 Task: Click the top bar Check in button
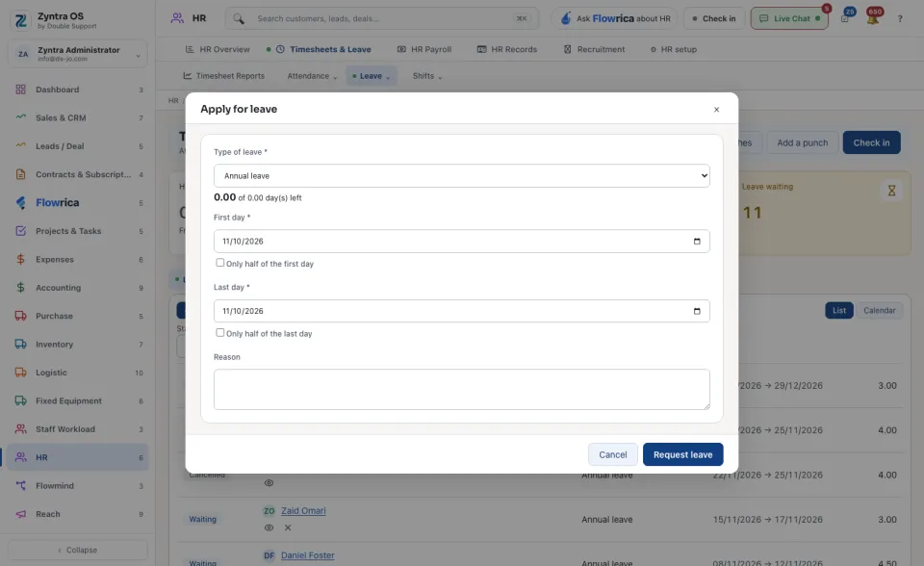(714, 19)
